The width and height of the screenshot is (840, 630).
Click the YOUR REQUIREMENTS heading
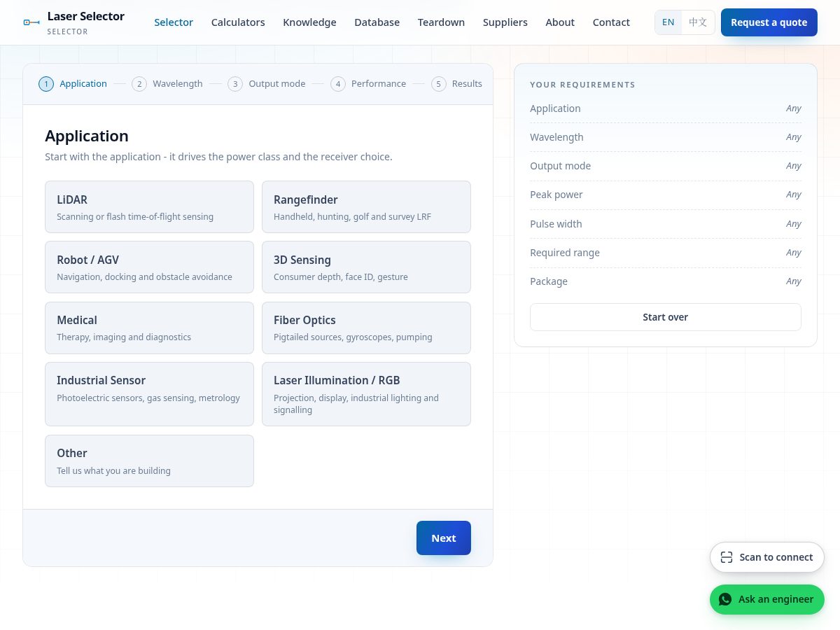click(x=582, y=85)
